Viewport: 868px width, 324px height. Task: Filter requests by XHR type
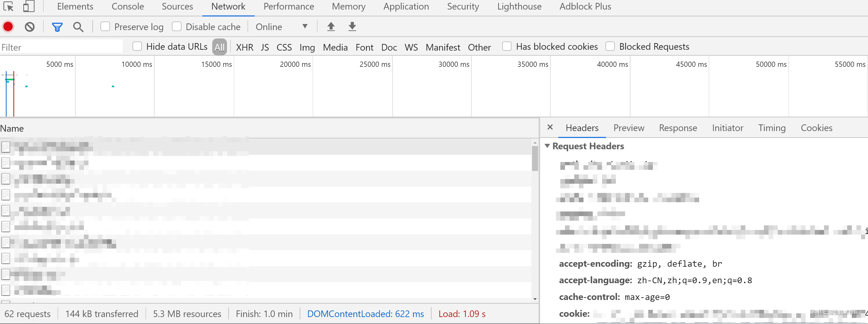point(244,47)
